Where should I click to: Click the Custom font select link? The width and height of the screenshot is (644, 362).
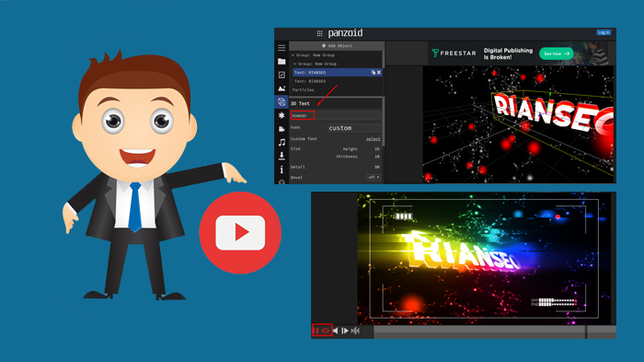373,139
